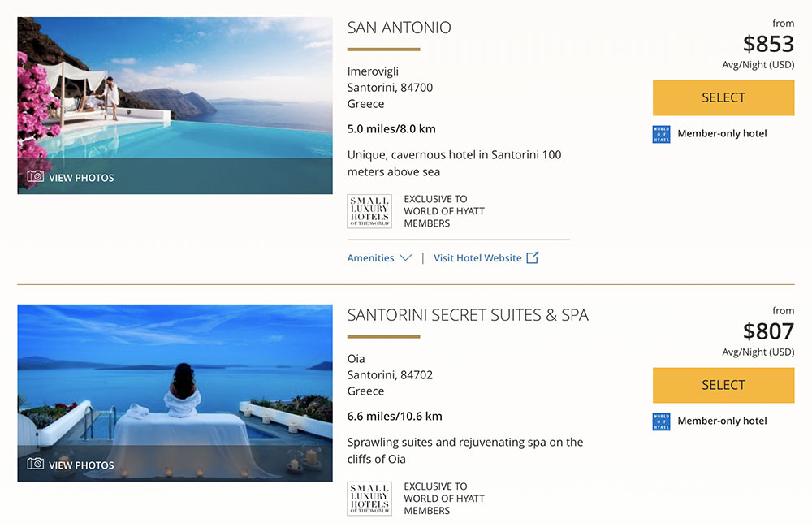This screenshot has width=812, height=523.
Task: Select the Santorini Secret Suites & Spa hotel
Action: click(723, 385)
